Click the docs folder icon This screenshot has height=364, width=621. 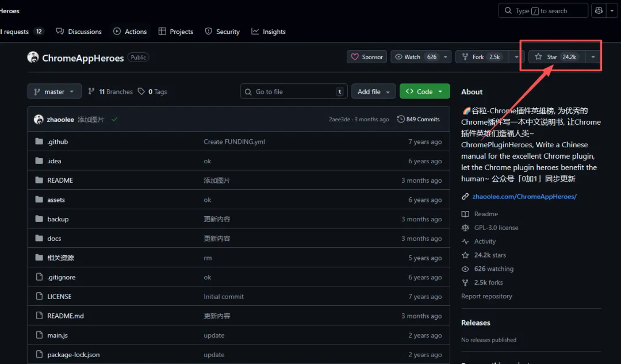pos(39,238)
